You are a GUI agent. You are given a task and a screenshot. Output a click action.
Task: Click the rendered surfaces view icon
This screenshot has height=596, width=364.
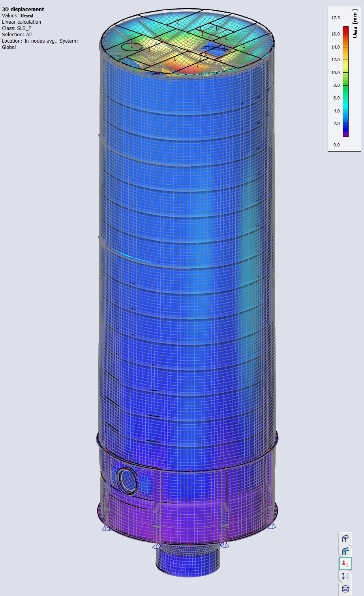point(345,551)
